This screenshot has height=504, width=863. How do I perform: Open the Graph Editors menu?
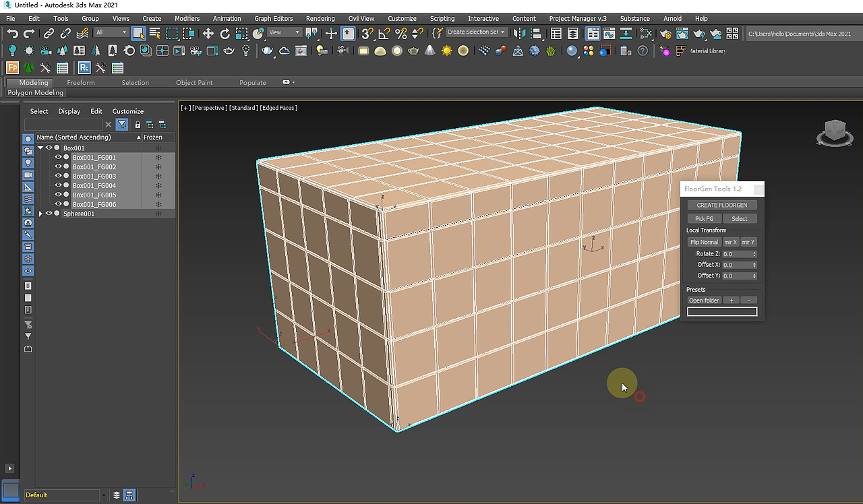273,18
